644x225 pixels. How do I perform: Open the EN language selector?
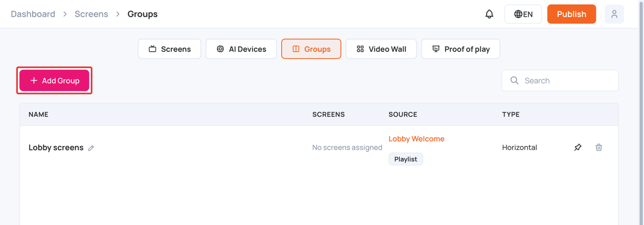point(523,14)
